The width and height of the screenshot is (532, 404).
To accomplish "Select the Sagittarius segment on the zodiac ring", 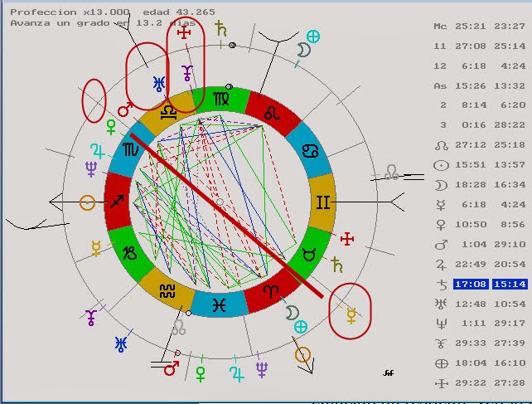I will coord(118,201).
